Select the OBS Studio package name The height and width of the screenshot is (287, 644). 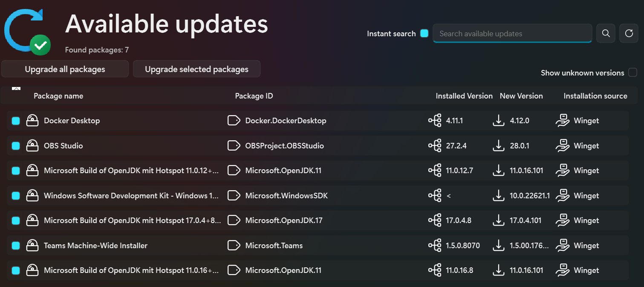point(64,146)
